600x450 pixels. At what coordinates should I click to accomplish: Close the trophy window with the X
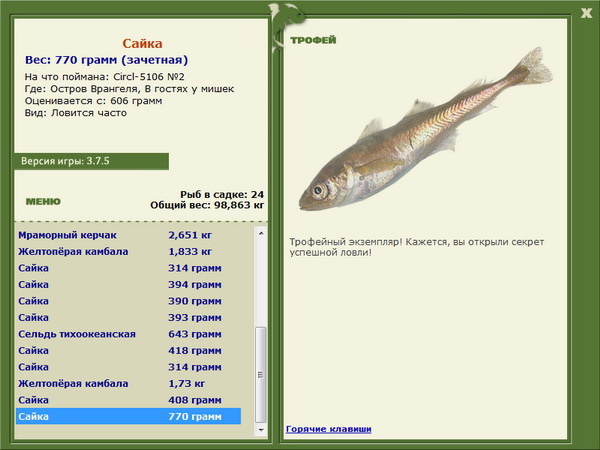[x=585, y=12]
